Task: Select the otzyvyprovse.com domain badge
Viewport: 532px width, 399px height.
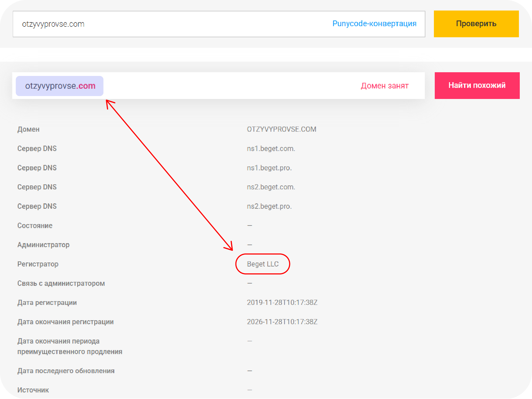Action: coord(60,86)
